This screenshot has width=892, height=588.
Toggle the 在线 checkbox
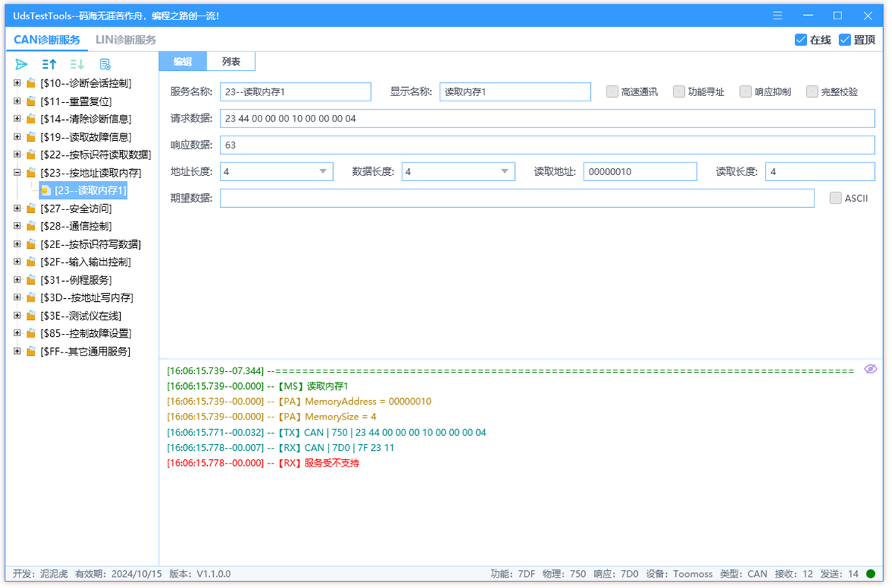tap(800, 39)
